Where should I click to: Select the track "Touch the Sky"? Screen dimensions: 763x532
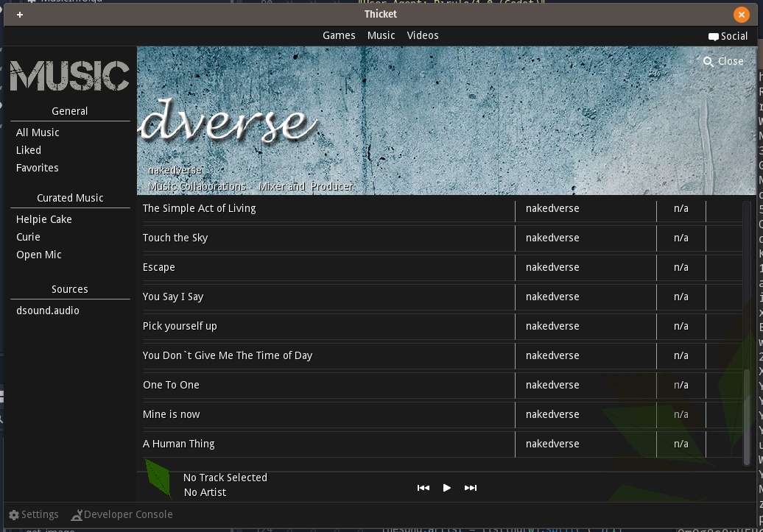[175, 238]
